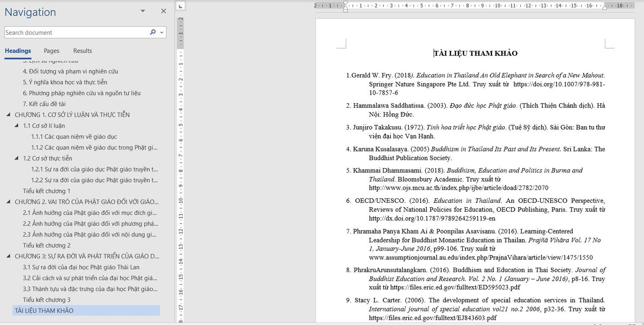The height and width of the screenshot is (325, 644).
Task: Collapse CHƯƠNG 1. CƠ SỞ LÝ LUẬN heading
Action: coord(9,115)
